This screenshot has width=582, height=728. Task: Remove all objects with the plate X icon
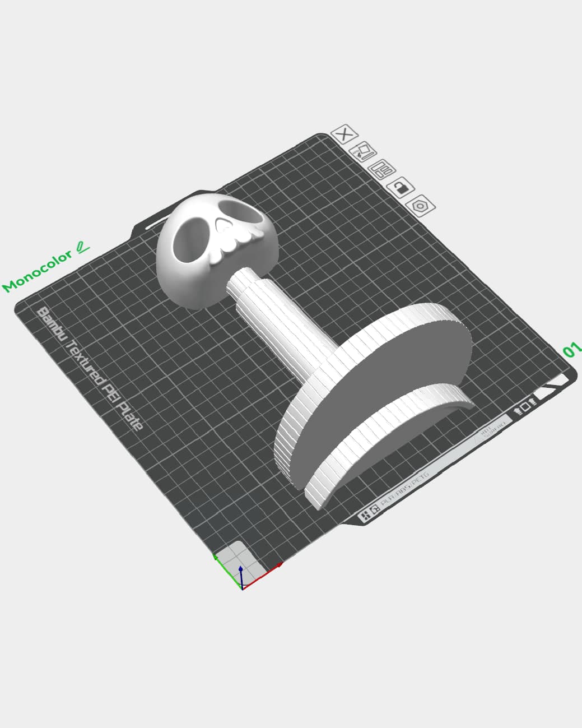click(x=344, y=135)
